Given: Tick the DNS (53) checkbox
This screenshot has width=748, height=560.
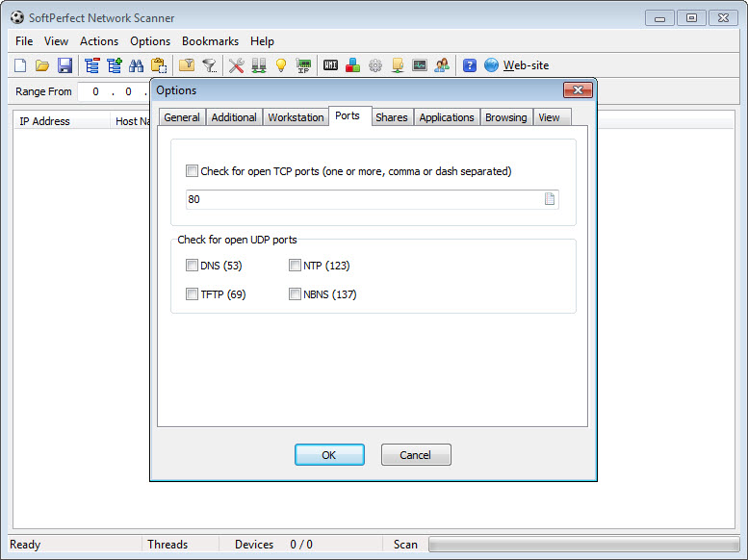Looking at the screenshot, I should click(192, 266).
